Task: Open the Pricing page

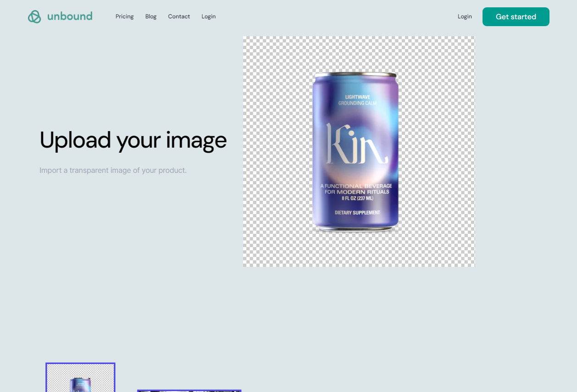Action: (125, 17)
